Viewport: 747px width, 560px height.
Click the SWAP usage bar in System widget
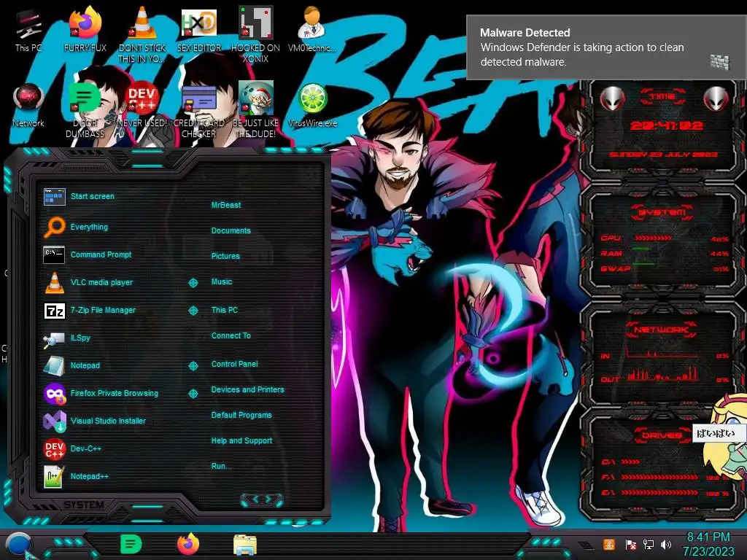643,263
